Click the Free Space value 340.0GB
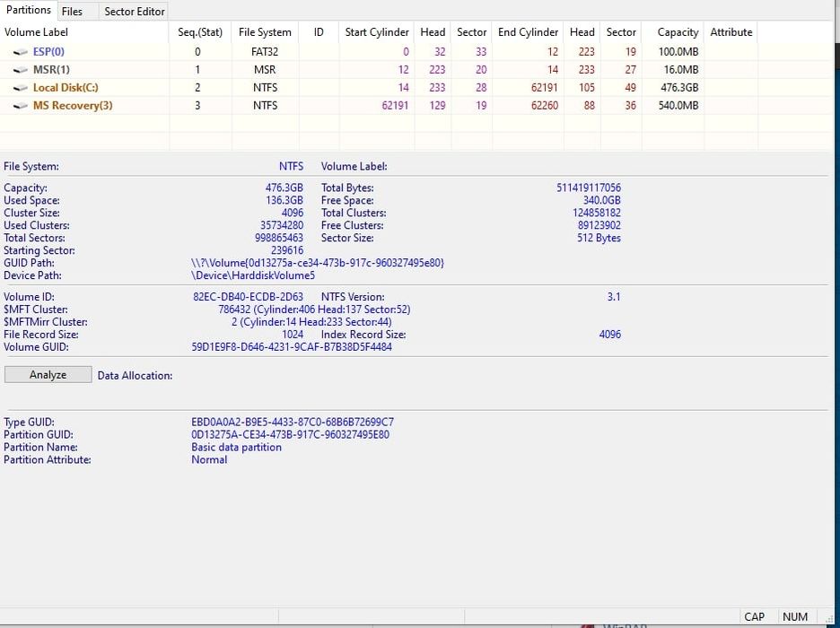The width and height of the screenshot is (840, 628). (x=601, y=200)
